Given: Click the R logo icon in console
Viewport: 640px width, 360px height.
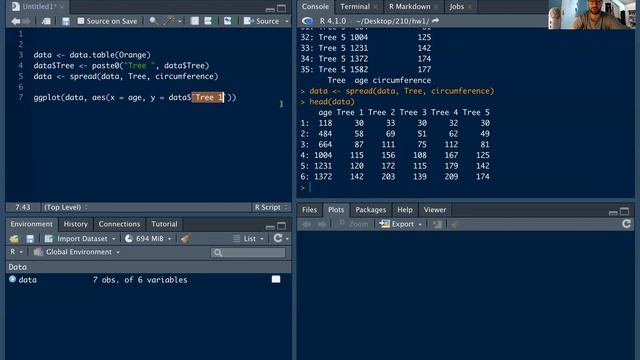Looking at the screenshot, I should (307, 21).
